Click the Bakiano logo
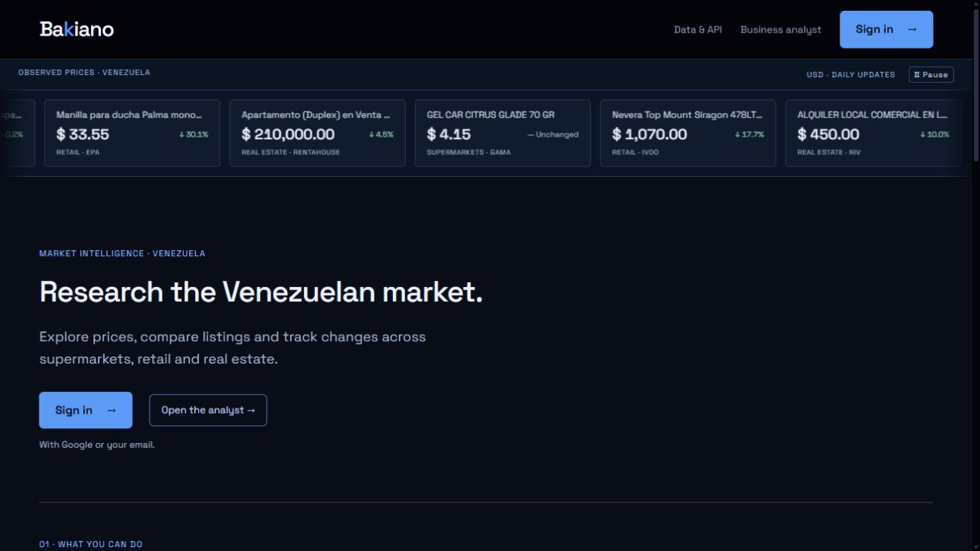Screen dimensions: 980x551 [x=76, y=29]
